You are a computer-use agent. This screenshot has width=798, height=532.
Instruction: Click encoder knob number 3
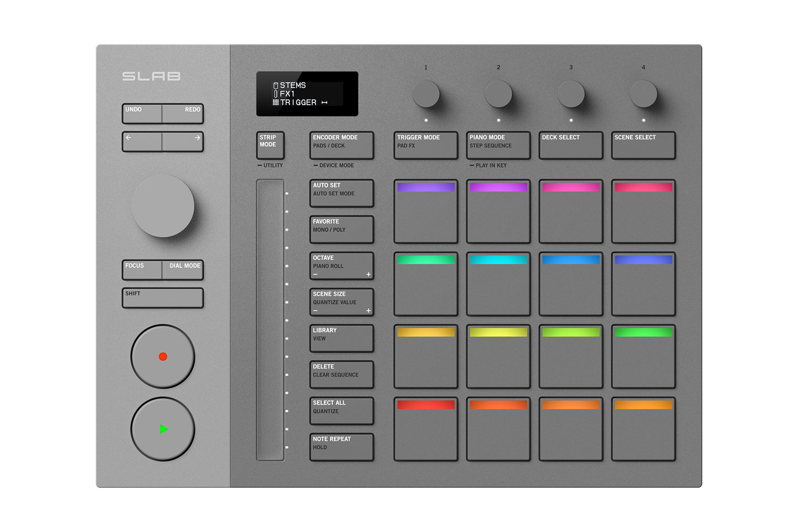571,94
